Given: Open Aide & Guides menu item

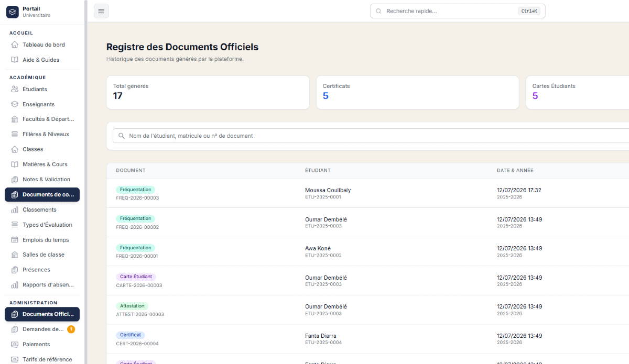Looking at the screenshot, I should (42, 60).
